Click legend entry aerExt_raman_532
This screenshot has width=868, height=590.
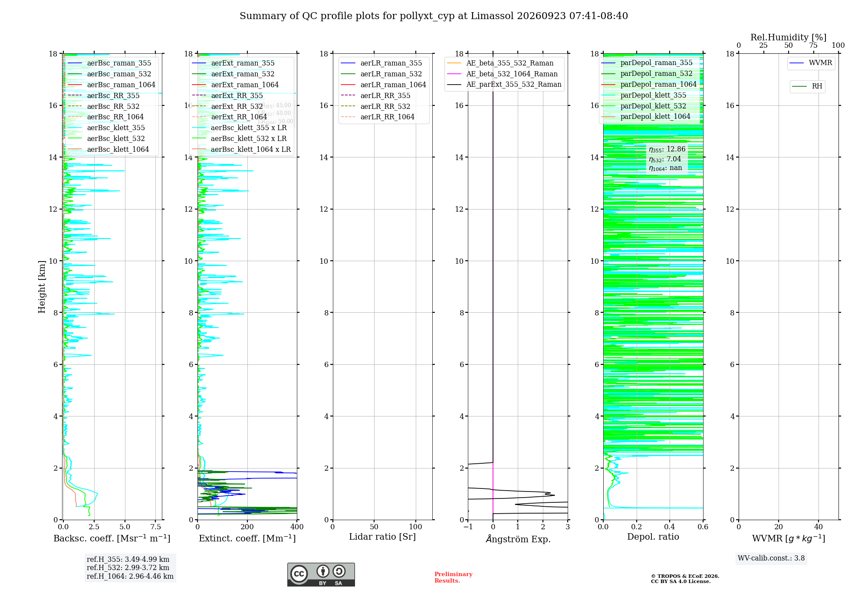(x=233, y=74)
